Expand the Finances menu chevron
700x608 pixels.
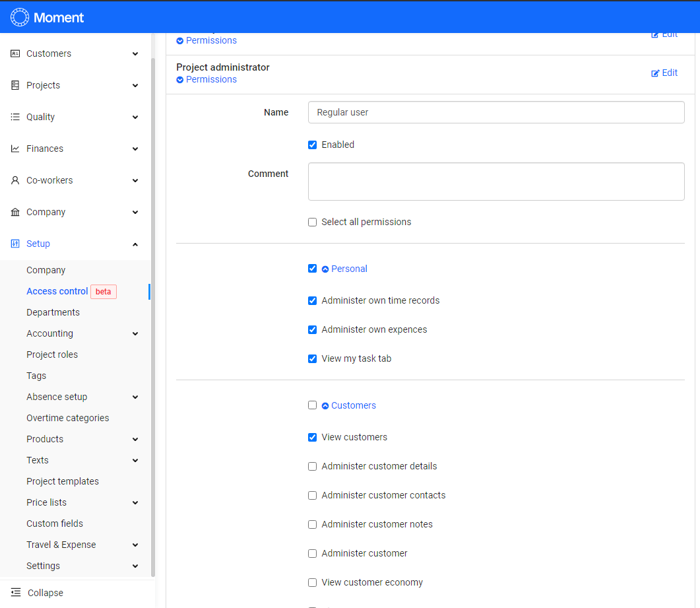(135, 149)
